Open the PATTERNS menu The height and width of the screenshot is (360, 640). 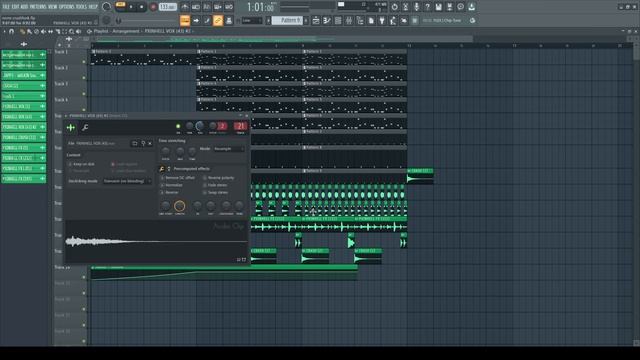pyautogui.click(x=38, y=7)
